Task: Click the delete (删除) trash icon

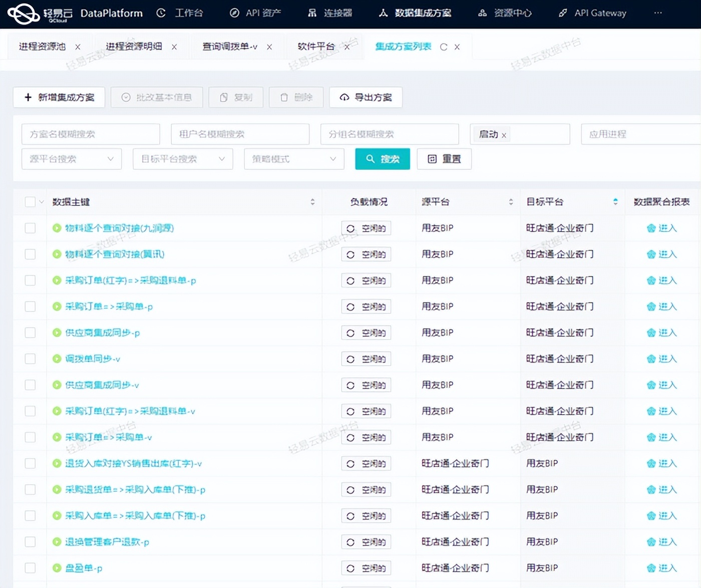Action: click(x=283, y=97)
